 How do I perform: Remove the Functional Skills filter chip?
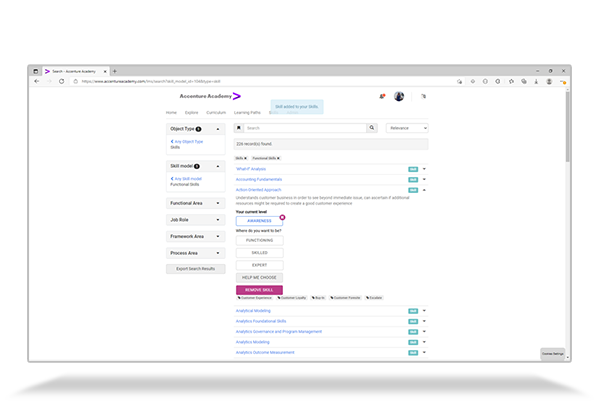point(278,158)
